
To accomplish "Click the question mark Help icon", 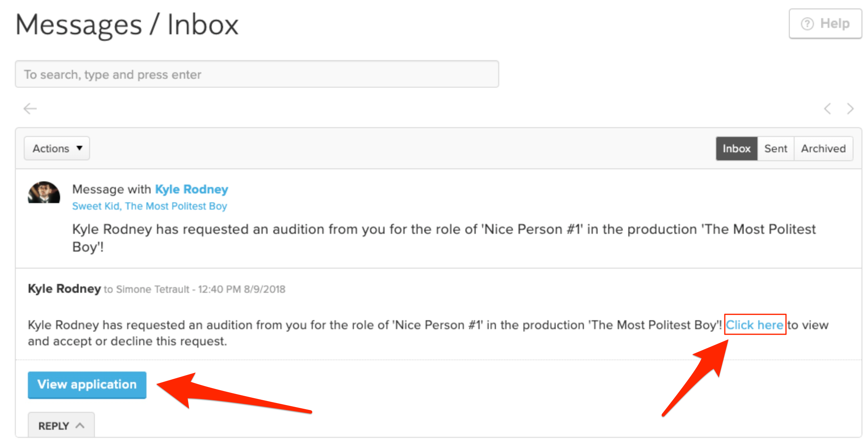I will click(807, 24).
